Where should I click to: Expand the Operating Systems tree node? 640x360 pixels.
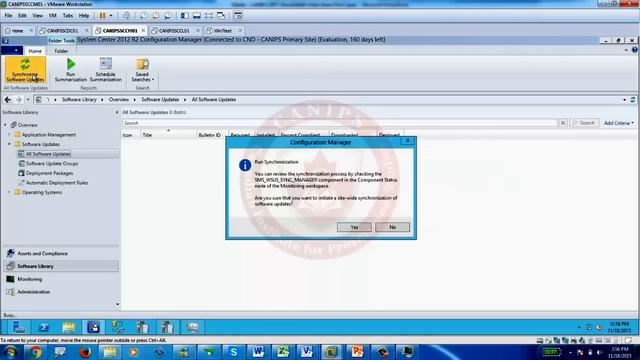pos(9,192)
